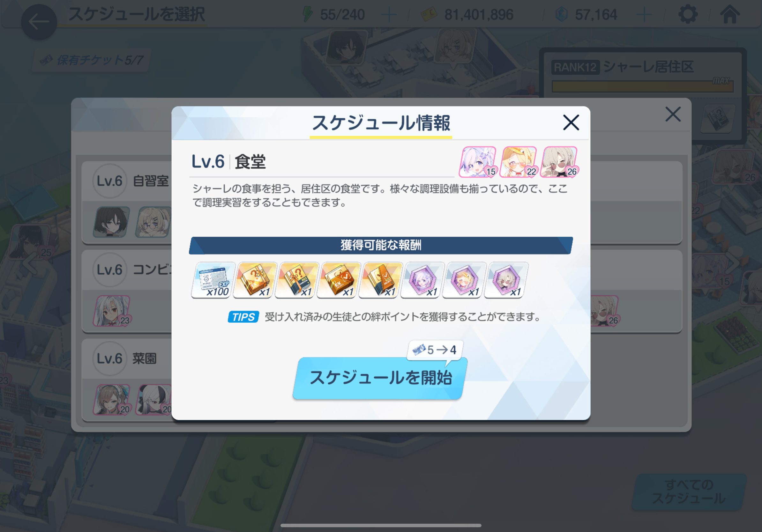Tap the blonde student elephs reward
This screenshot has width=762, height=532.
click(x=464, y=280)
